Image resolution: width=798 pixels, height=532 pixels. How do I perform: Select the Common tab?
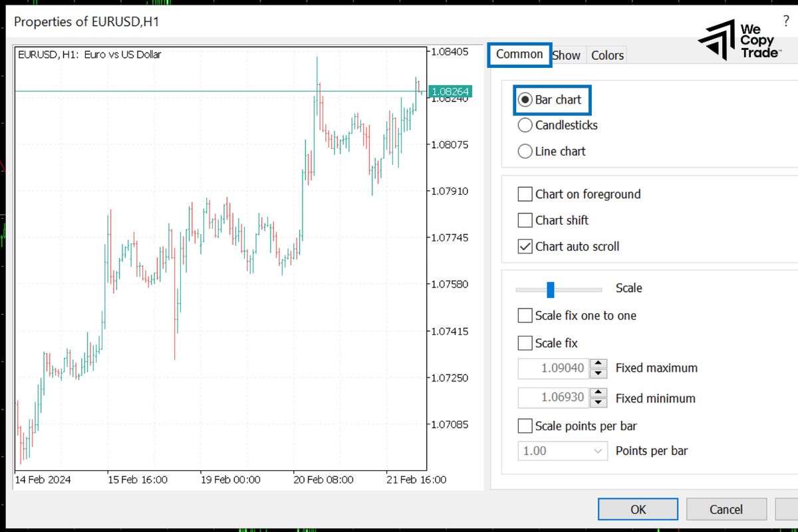pos(519,55)
